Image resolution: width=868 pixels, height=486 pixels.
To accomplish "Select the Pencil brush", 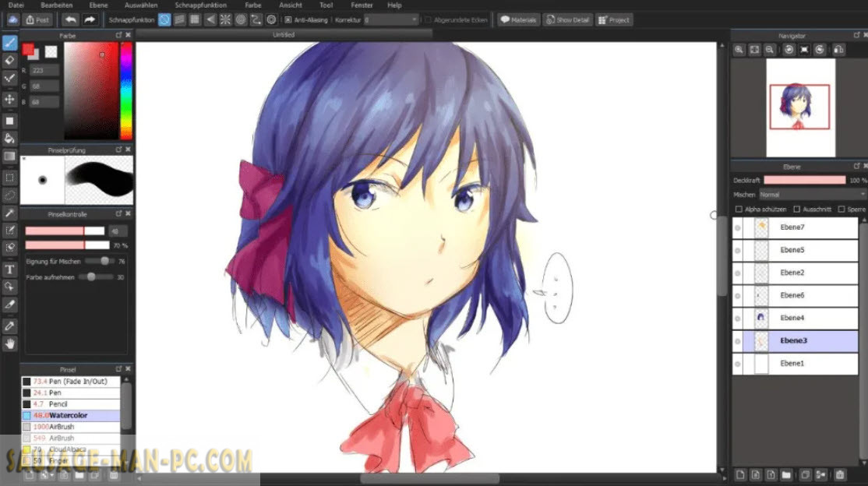I will coord(71,404).
